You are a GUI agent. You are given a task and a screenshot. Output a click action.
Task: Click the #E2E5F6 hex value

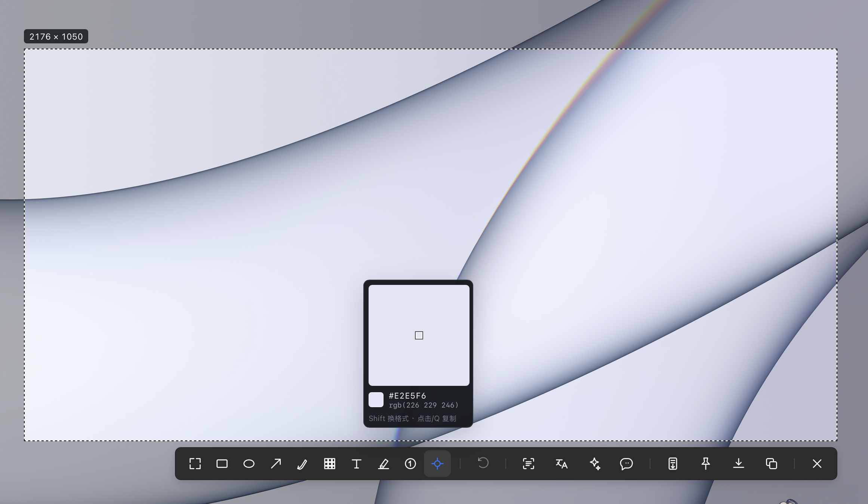tap(407, 396)
